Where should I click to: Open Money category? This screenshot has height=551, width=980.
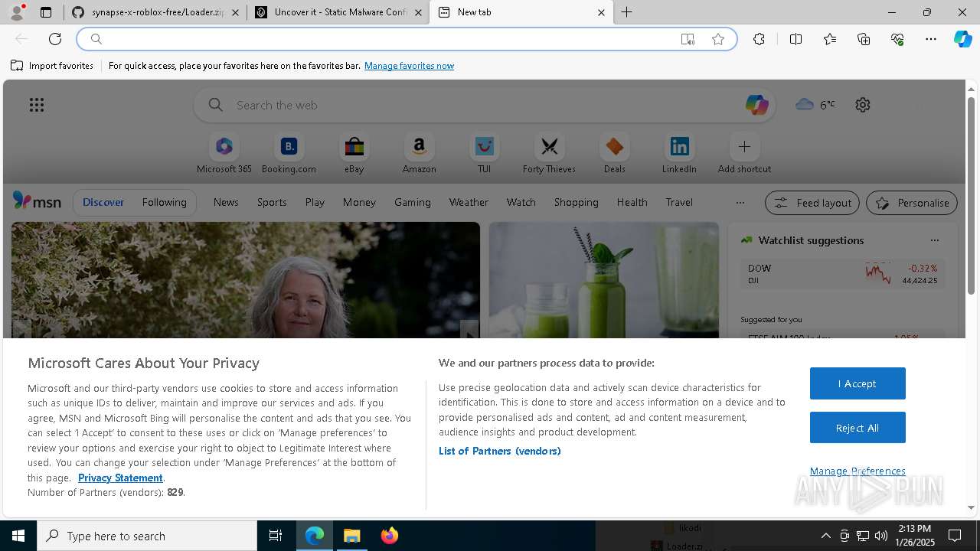click(359, 202)
